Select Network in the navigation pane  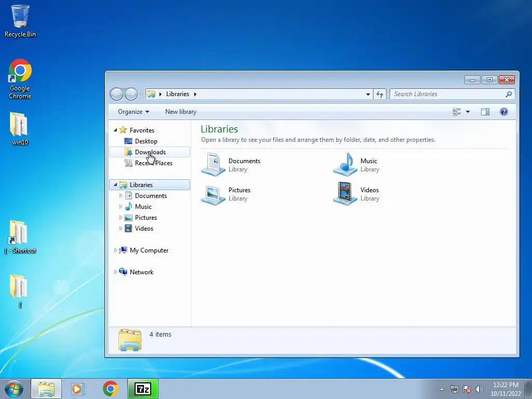point(141,272)
